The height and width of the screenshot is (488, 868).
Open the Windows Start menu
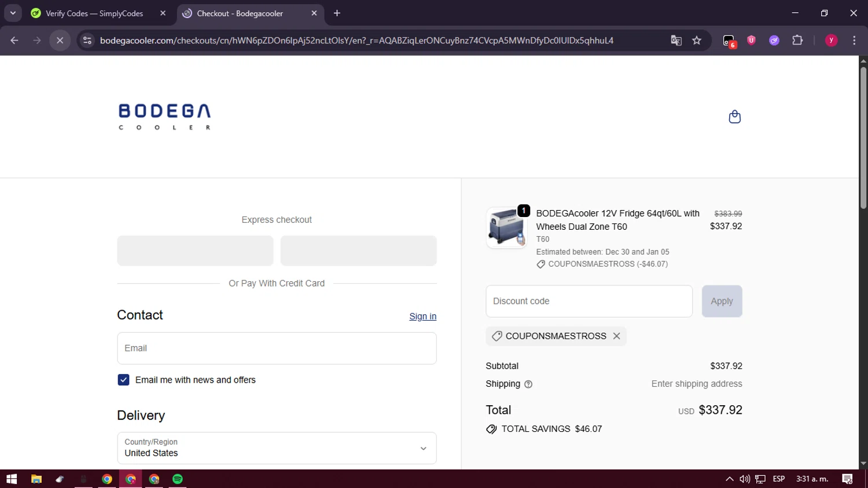pyautogui.click(x=12, y=479)
